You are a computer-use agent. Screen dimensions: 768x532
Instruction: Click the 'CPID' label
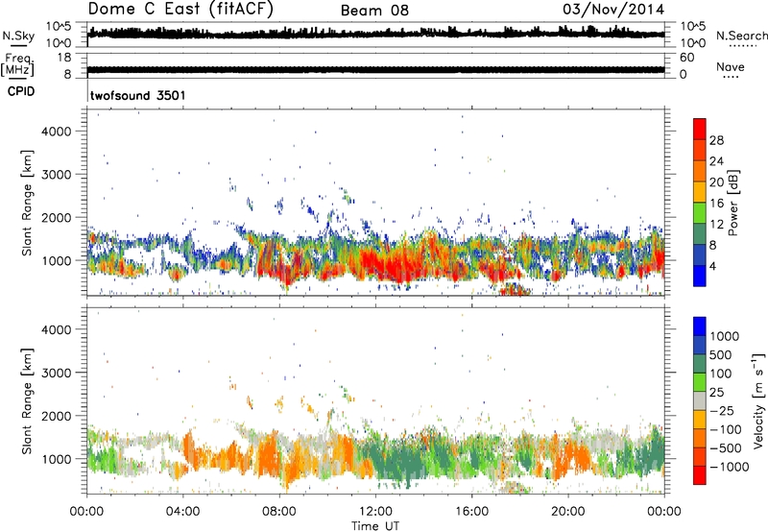(x=21, y=91)
